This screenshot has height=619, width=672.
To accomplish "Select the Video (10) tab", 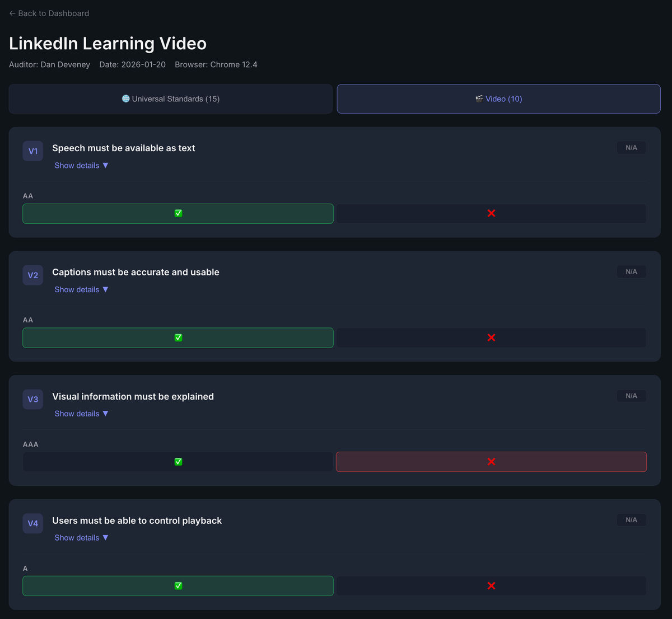I will click(x=498, y=99).
